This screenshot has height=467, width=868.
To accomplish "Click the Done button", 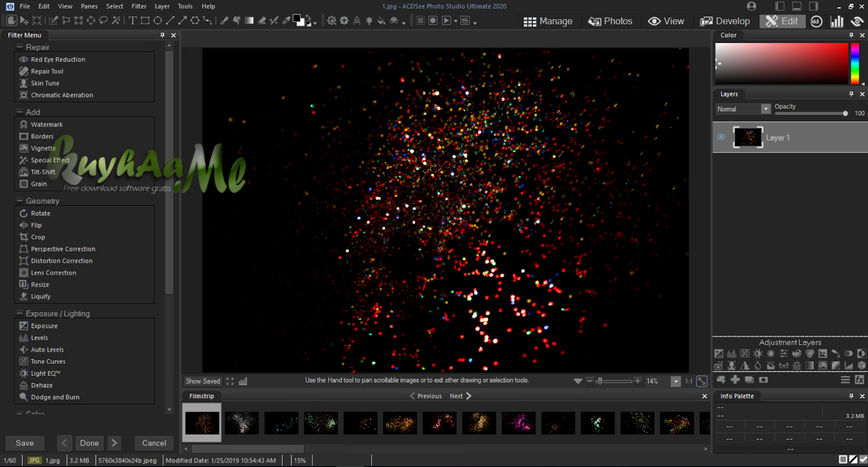I will pyautogui.click(x=90, y=443).
